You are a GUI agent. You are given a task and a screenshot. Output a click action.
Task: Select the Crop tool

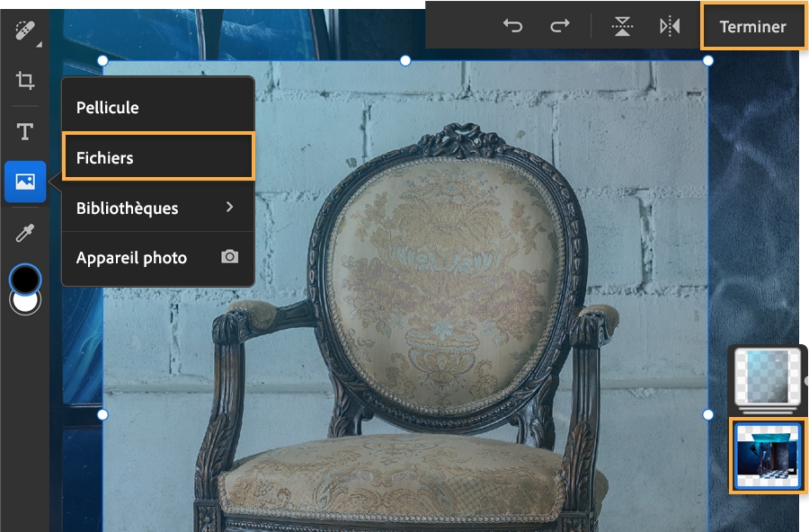coord(24,81)
